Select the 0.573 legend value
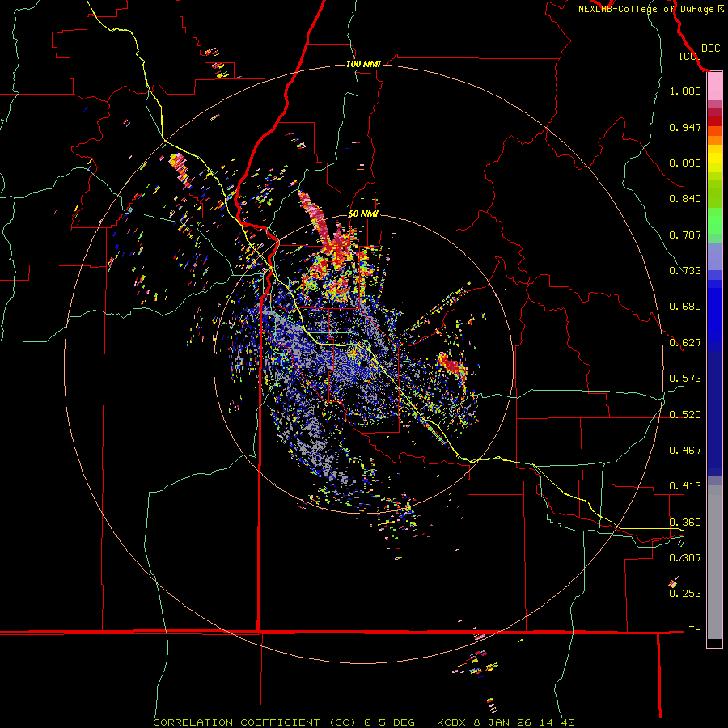 (x=685, y=379)
